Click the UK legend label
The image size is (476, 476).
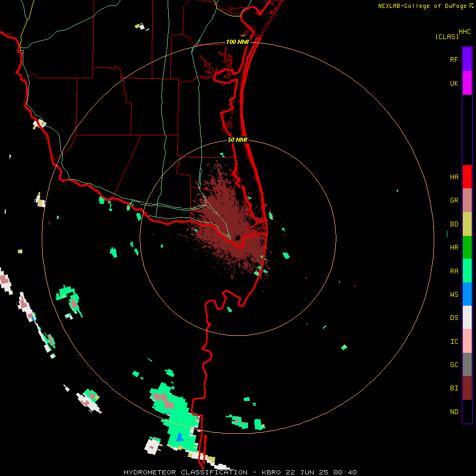pyautogui.click(x=454, y=83)
